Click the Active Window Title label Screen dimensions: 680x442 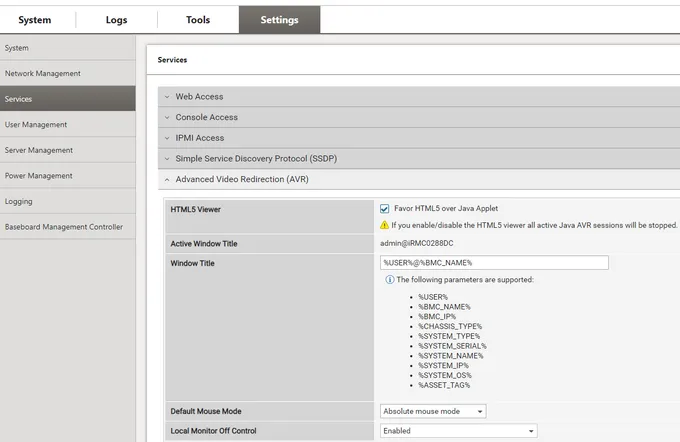click(x=204, y=244)
